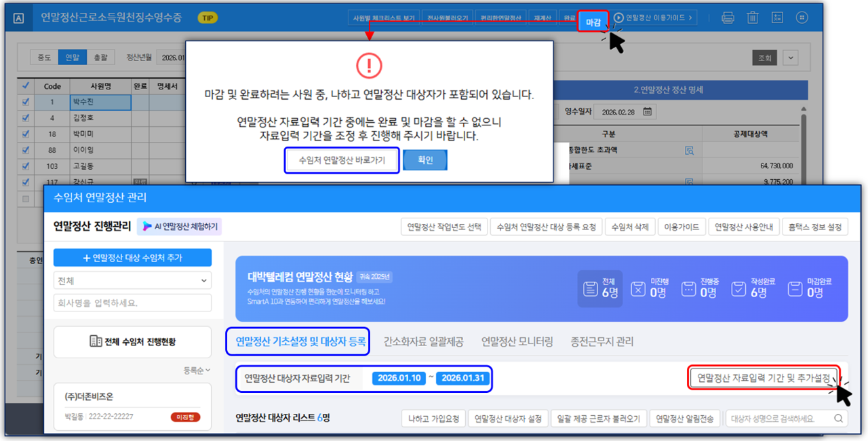Click 나하고 가입요청 button
The image size is (868, 441).
click(x=433, y=419)
